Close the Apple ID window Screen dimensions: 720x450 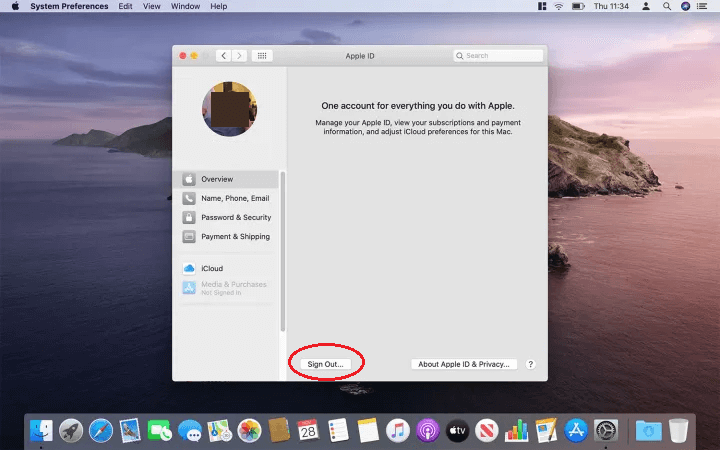pyautogui.click(x=182, y=56)
